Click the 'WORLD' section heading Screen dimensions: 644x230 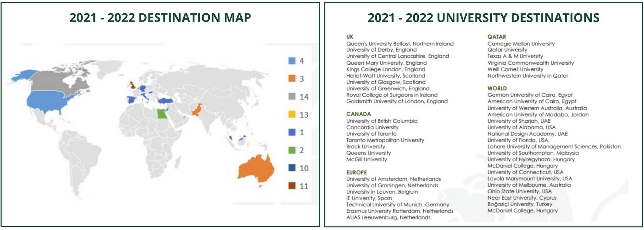(x=497, y=89)
